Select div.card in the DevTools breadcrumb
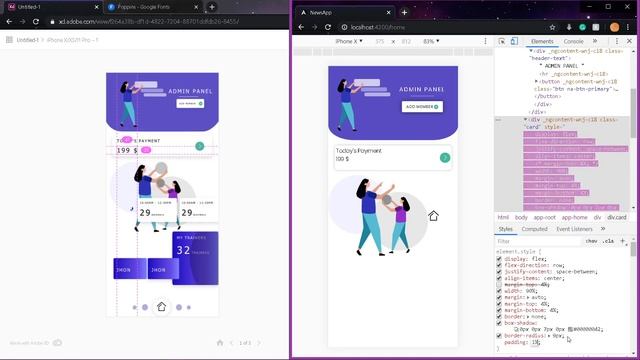The image size is (640, 360). point(616,218)
